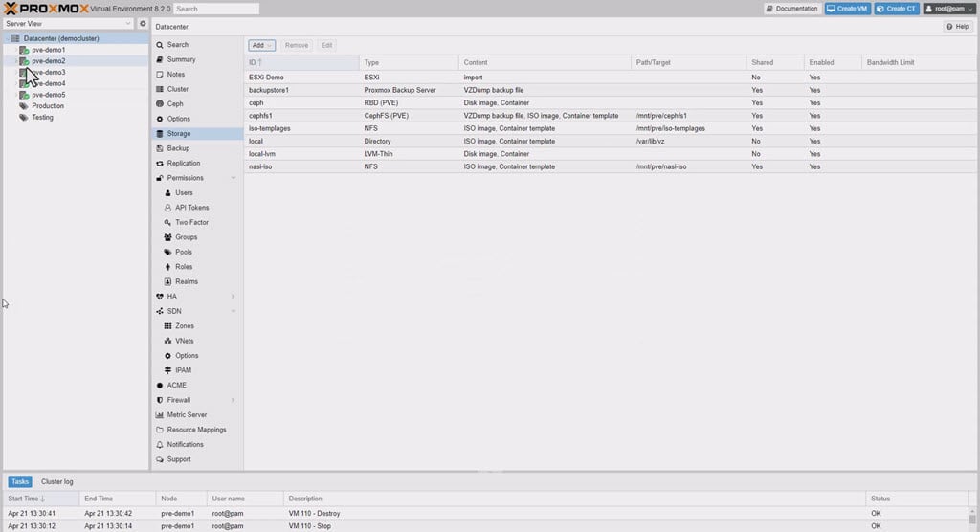Image resolution: width=980 pixels, height=532 pixels.
Task: Click the Roles figure icon
Action: 167,267
